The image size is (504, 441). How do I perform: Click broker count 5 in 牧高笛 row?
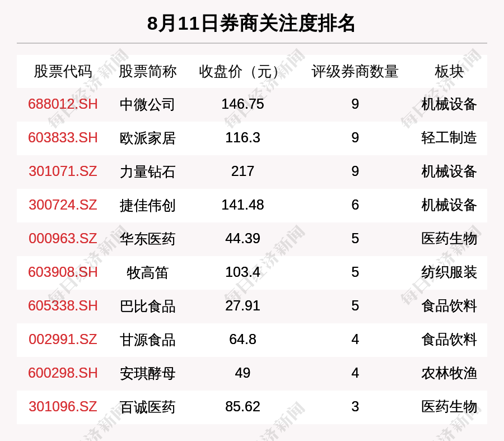coord(355,272)
